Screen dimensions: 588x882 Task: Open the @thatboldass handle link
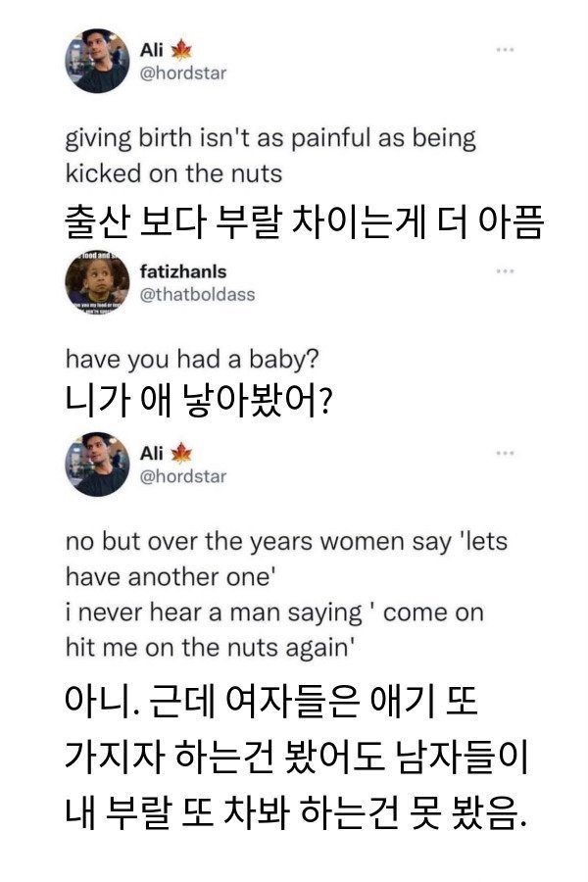(197, 295)
